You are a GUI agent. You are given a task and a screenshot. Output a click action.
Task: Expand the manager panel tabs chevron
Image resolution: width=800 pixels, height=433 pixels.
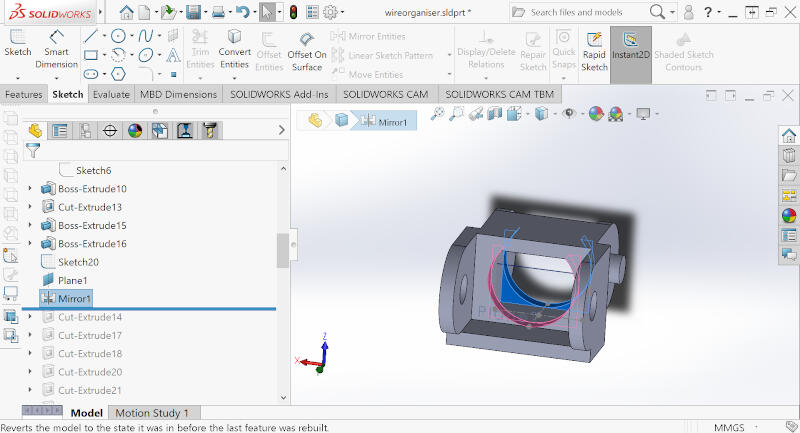pyautogui.click(x=282, y=131)
